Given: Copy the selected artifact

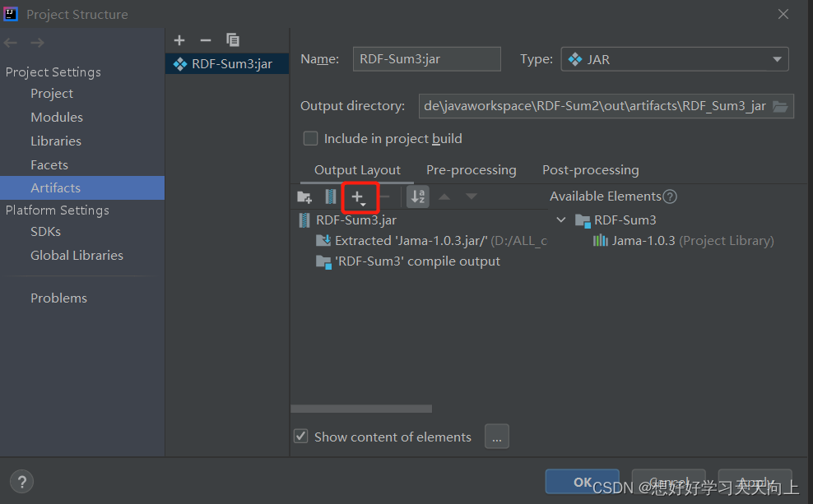Looking at the screenshot, I should coord(232,40).
